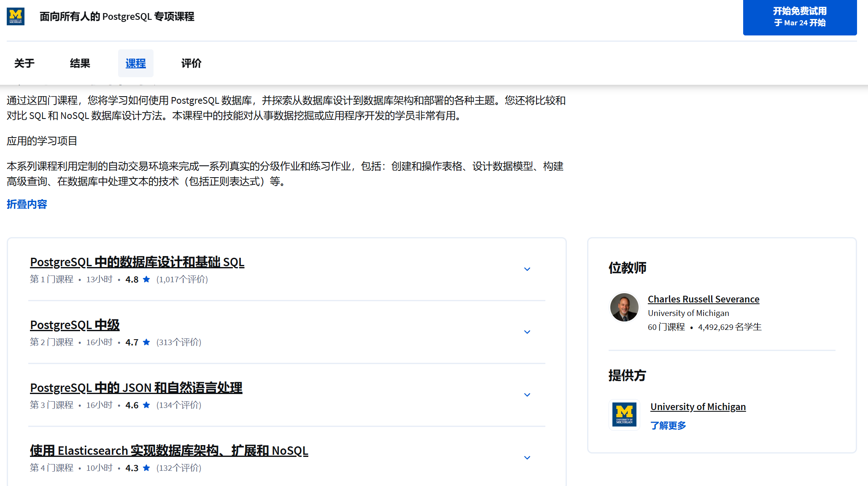Open the PostgreSQL 中级 course title link
This screenshot has width=868, height=486.
75,325
